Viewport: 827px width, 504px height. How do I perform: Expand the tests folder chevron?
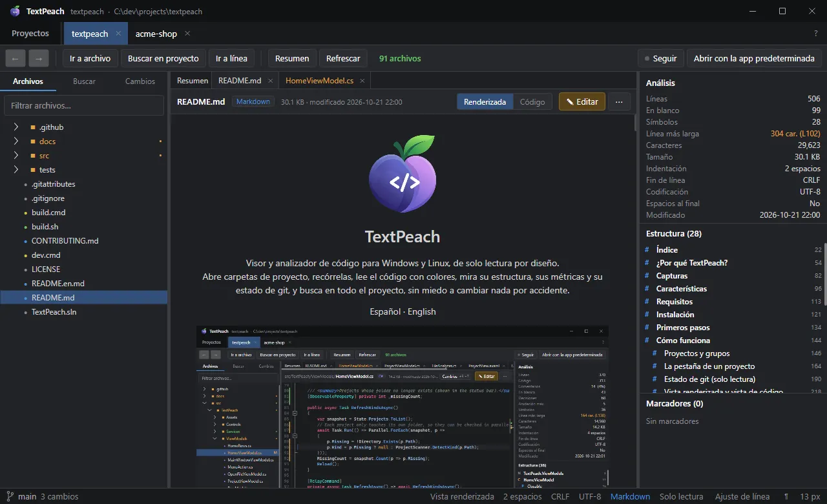[16, 170]
